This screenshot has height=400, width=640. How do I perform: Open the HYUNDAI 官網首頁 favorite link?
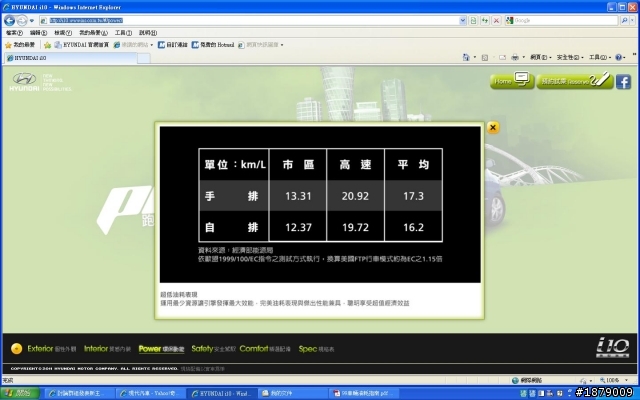pyautogui.click(x=82, y=45)
